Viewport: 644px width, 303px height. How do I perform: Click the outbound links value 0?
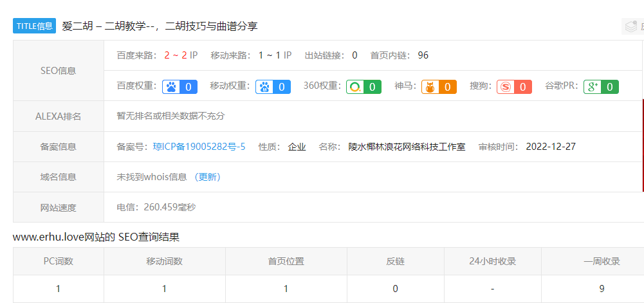click(355, 55)
